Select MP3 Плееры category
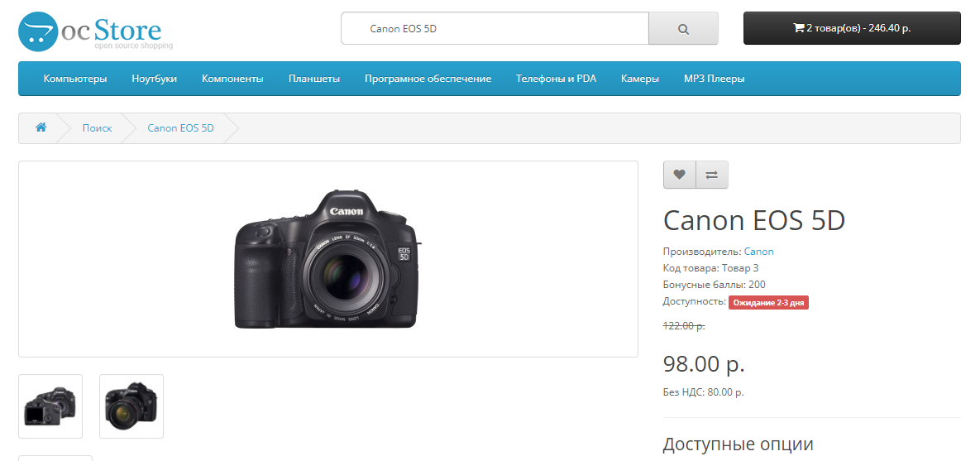Screen dimensions: 980x461 [714, 79]
